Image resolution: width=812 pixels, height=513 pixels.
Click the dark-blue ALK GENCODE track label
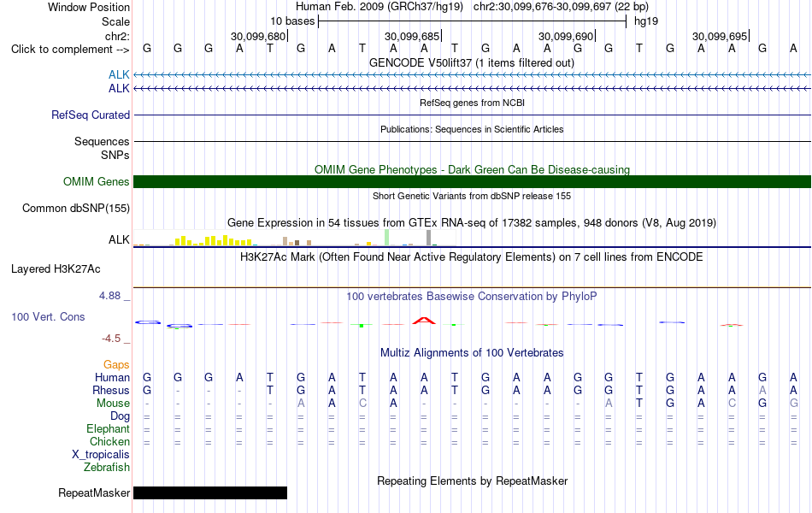119,89
